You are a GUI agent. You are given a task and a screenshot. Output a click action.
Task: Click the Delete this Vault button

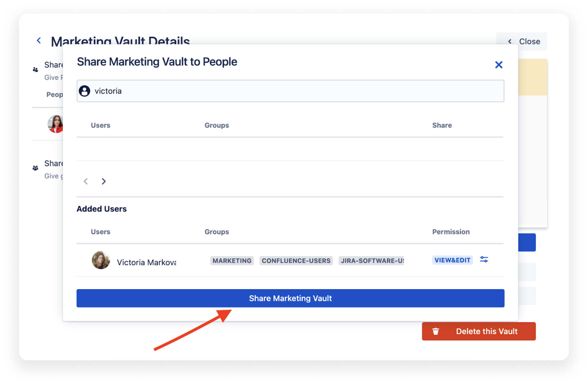pos(479,331)
